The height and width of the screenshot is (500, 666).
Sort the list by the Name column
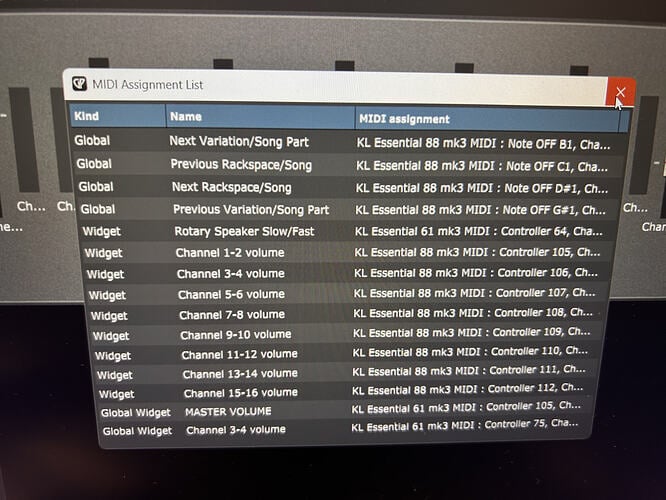coord(260,117)
